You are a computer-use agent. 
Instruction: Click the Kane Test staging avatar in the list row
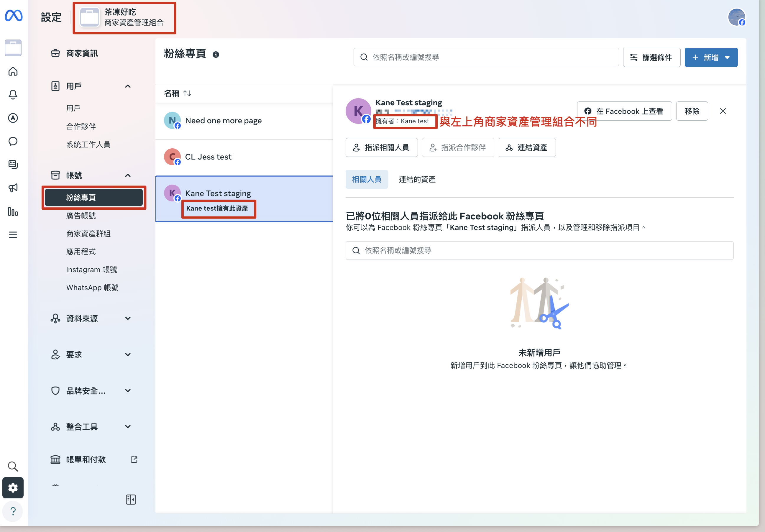coord(172,193)
